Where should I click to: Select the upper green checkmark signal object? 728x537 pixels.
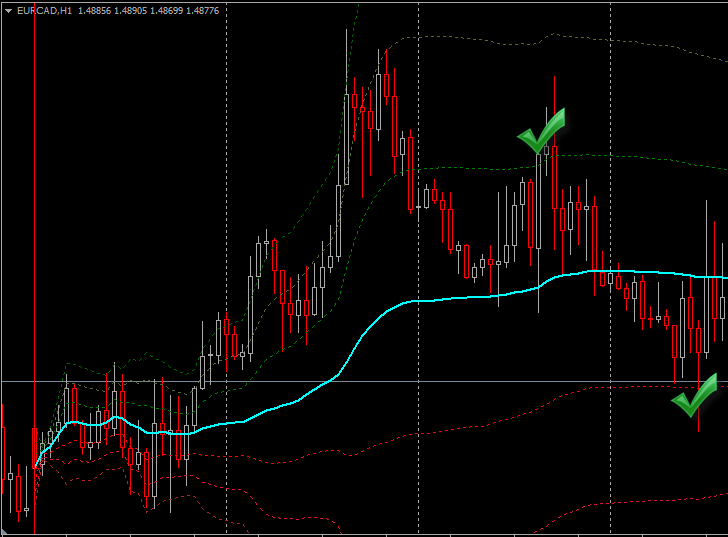coord(541,131)
